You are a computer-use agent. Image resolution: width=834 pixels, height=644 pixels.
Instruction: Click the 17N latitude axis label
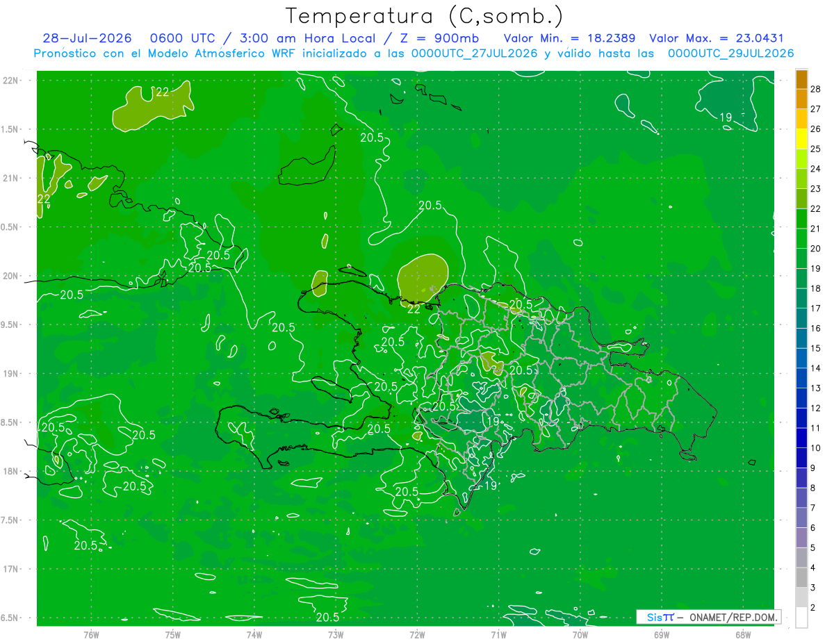[x=10, y=569]
